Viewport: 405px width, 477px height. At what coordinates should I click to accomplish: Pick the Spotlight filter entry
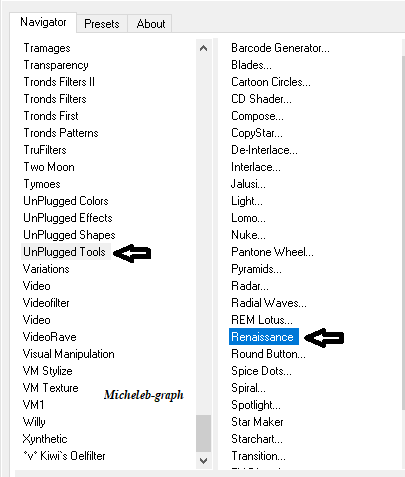click(x=256, y=405)
